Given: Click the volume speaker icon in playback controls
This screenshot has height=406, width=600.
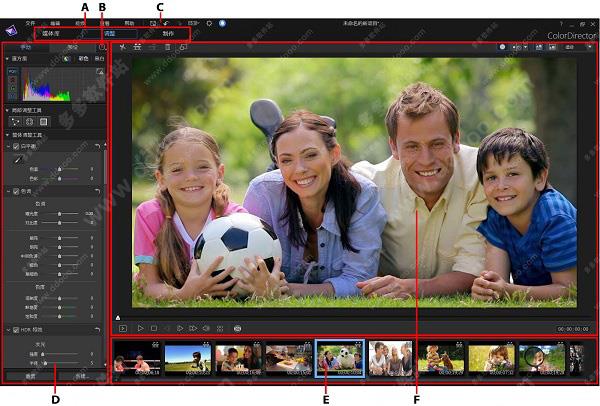Looking at the screenshot, I should pos(206,328).
